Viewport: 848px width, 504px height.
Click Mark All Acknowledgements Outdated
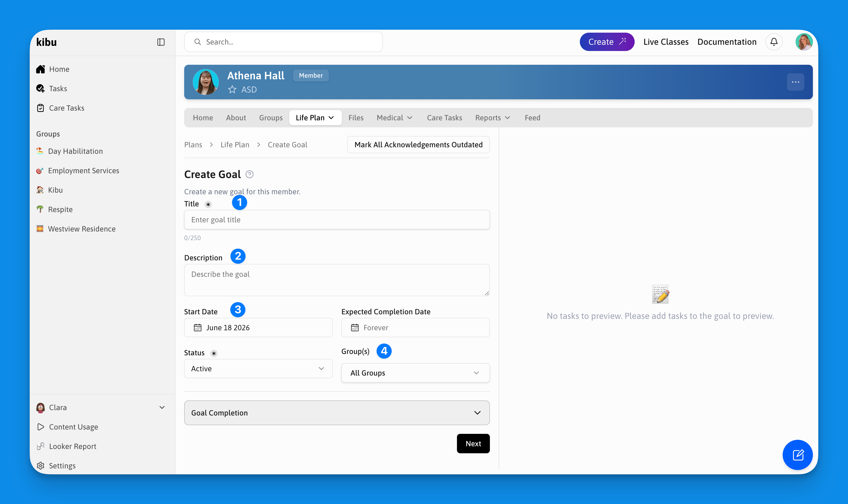click(418, 145)
